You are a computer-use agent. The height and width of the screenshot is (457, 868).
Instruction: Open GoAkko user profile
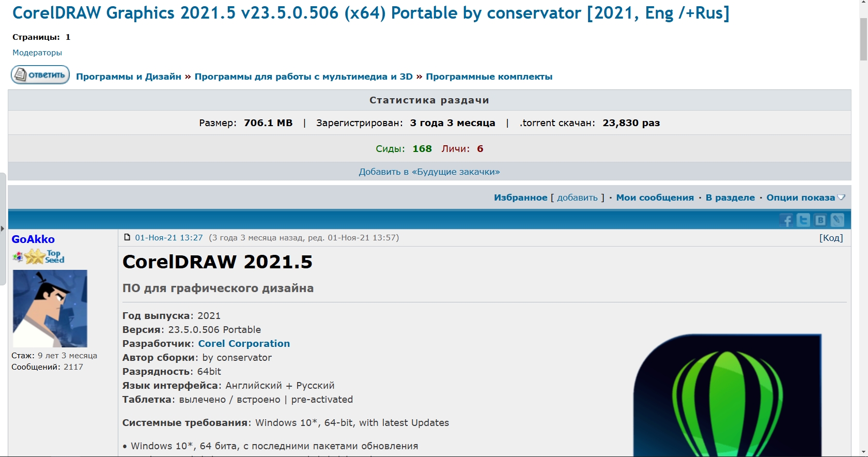[33, 239]
